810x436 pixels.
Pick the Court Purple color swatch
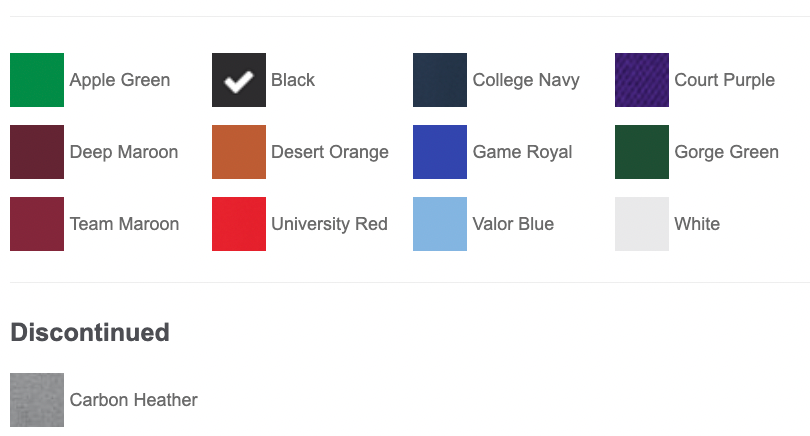642,80
